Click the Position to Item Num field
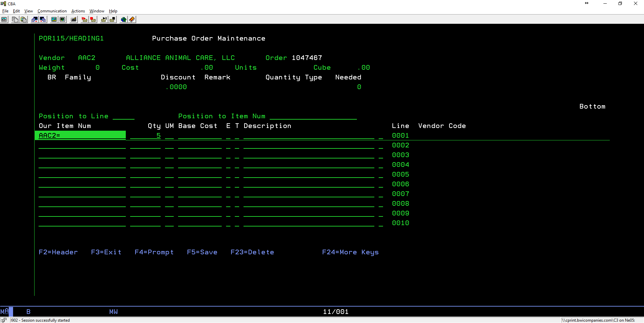The height and width of the screenshot is (323, 644). (313, 116)
